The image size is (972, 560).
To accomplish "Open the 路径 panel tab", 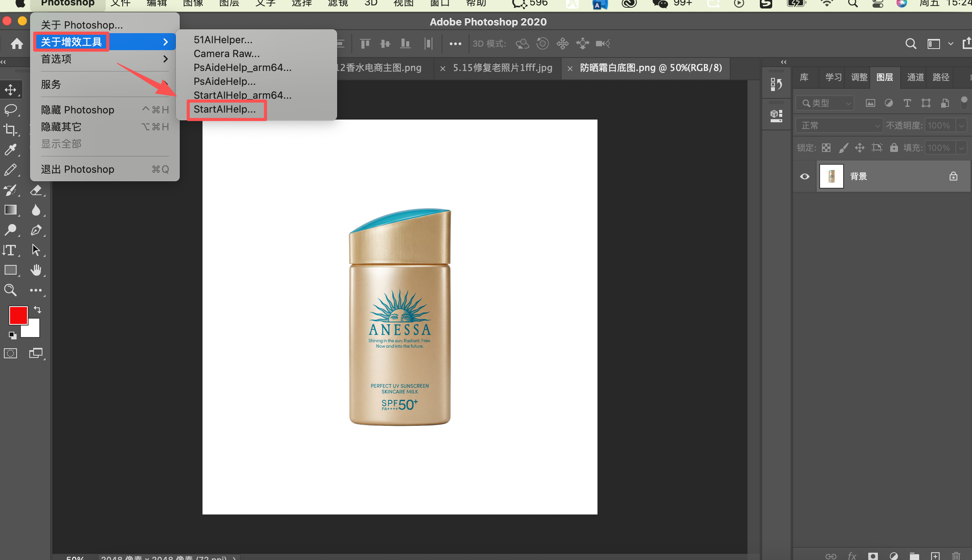I will point(941,77).
